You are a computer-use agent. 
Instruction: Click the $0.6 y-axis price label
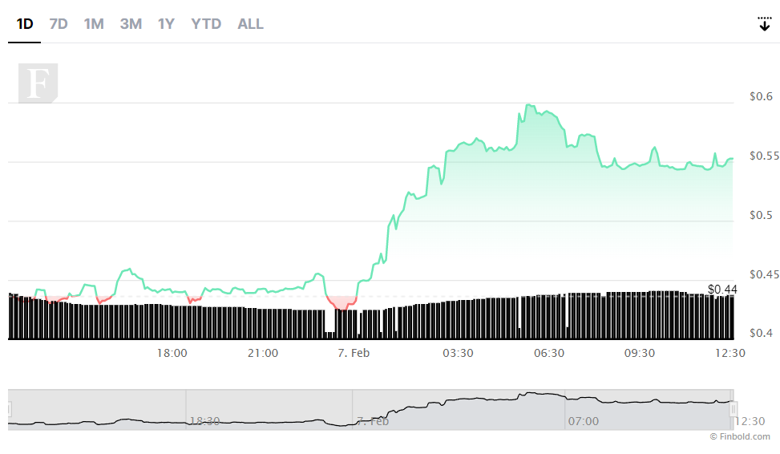click(760, 97)
